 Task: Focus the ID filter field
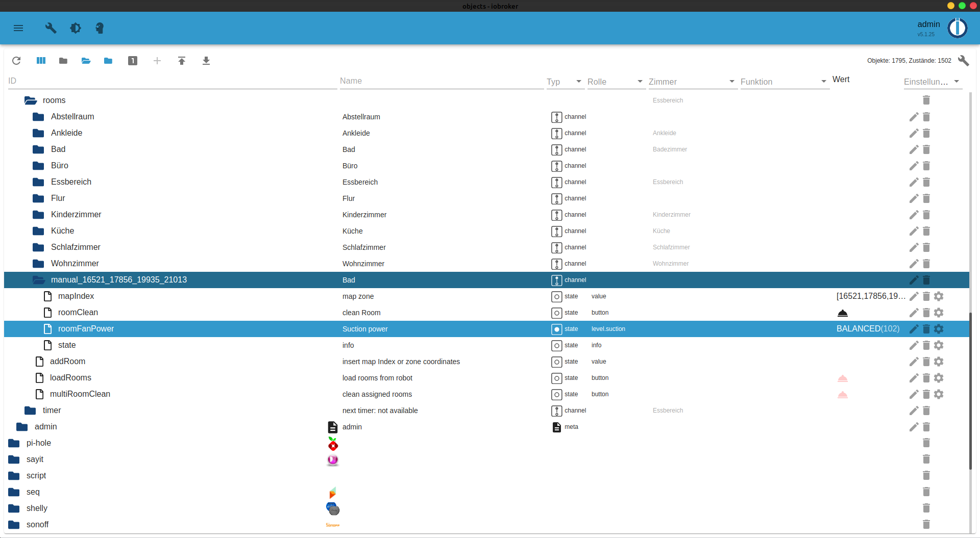173,81
